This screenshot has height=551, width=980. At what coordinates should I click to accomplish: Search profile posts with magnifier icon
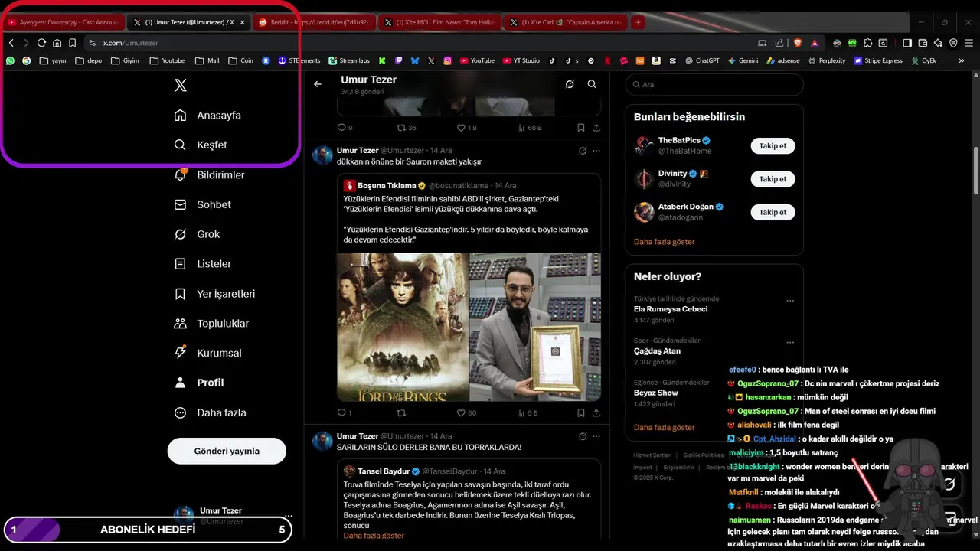tap(592, 84)
